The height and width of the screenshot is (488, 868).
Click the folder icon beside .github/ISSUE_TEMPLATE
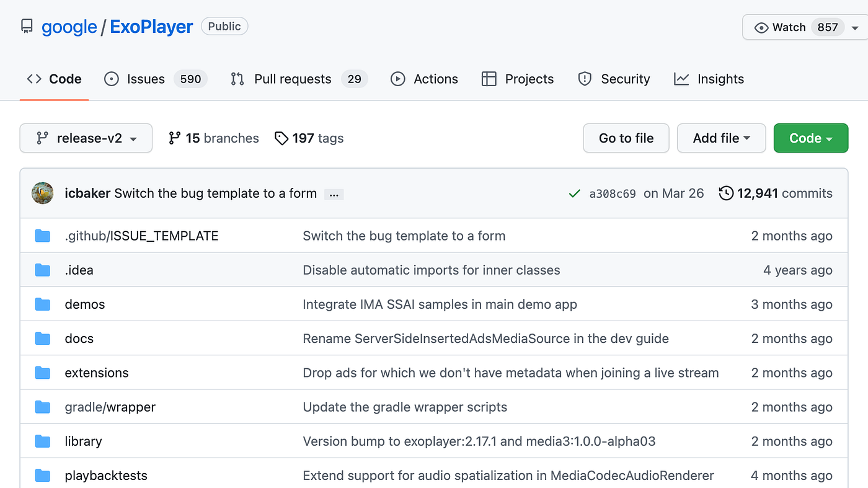point(42,236)
